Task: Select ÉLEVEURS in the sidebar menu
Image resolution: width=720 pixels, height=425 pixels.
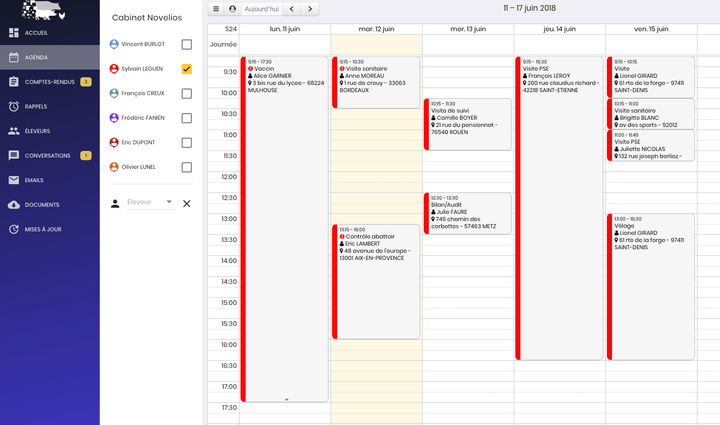Action: 37,131
